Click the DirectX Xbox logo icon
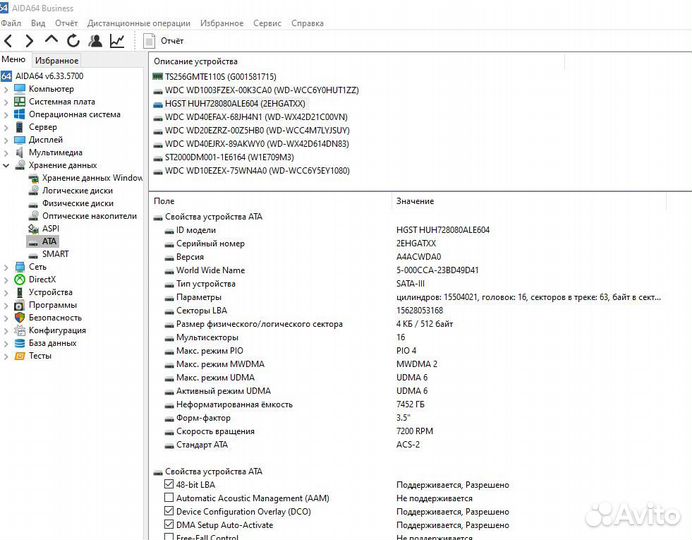The width and height of the screenshot is (692, 540). coord(20,280)
